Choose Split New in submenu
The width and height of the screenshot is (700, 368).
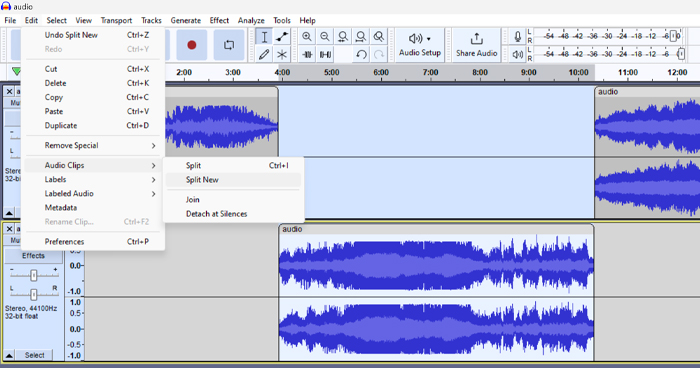tap(233, 180)
